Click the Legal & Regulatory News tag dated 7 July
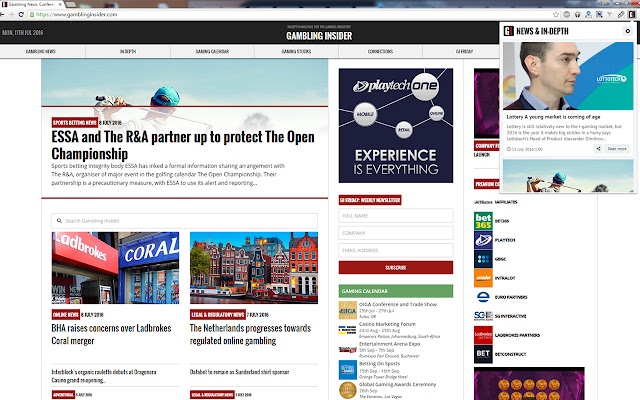The image size is (640, 400). 218,314
